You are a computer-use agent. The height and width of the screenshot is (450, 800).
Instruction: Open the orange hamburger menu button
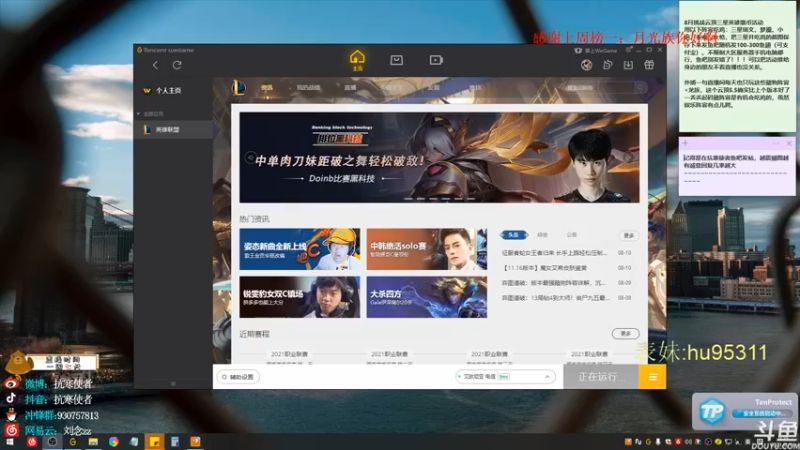click(x=652, y=377)
